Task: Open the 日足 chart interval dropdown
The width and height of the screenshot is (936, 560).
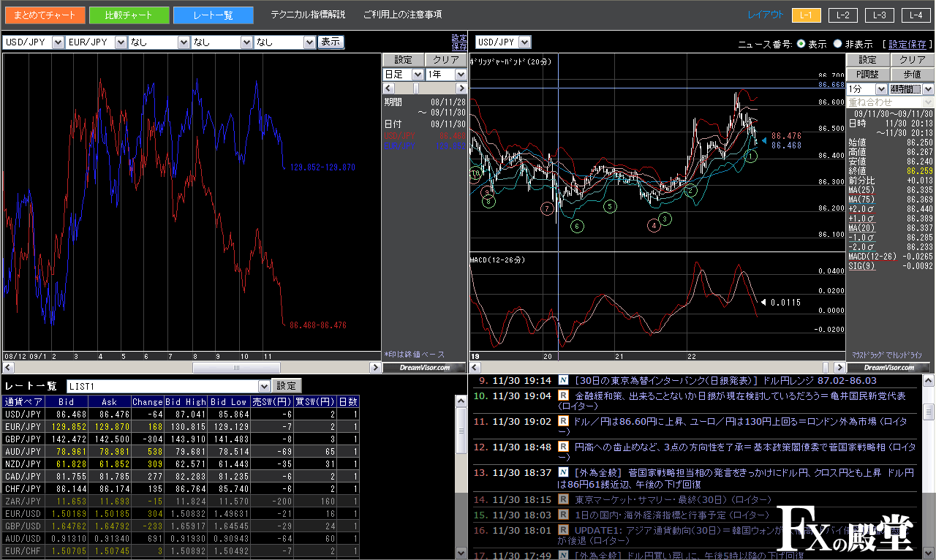Action: coord(418,75)
